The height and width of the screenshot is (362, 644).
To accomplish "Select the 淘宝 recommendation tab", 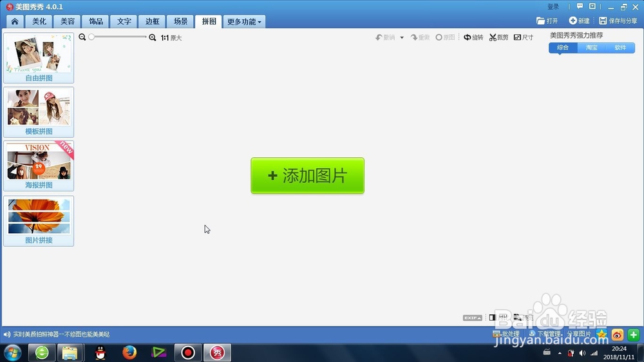I will pyautogui.click(x=591, y=48).
